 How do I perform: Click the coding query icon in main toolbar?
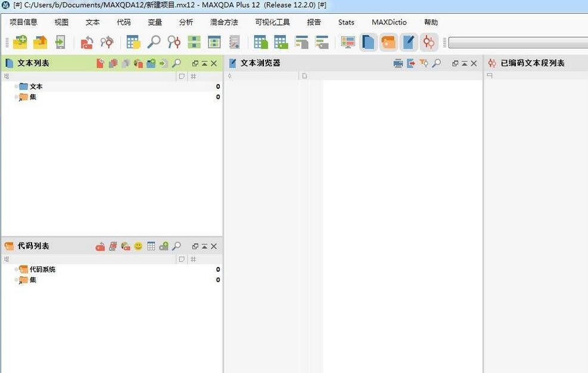click(174, 42)
